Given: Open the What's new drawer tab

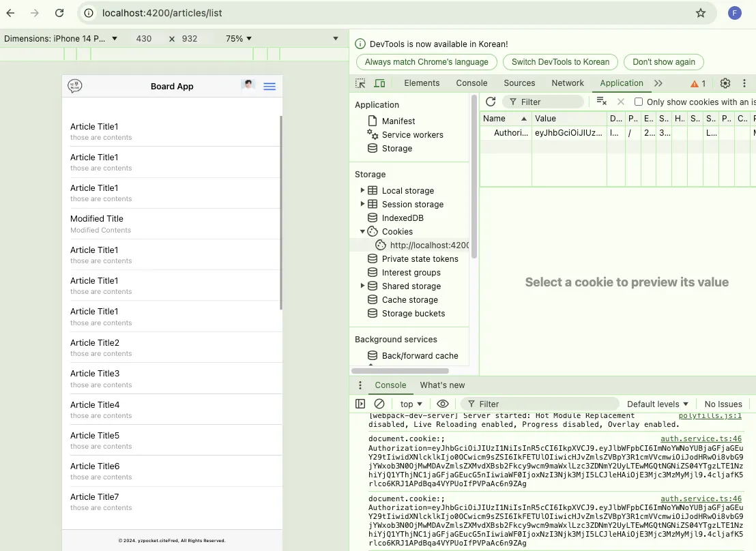Looking at the screenshot, I should click(442, 385).
